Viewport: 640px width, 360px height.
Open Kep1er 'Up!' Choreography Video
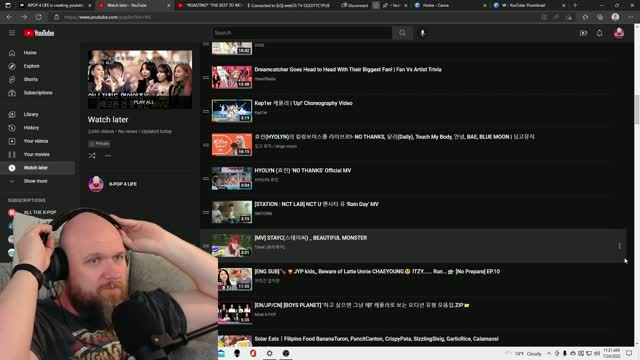(303, 103)
